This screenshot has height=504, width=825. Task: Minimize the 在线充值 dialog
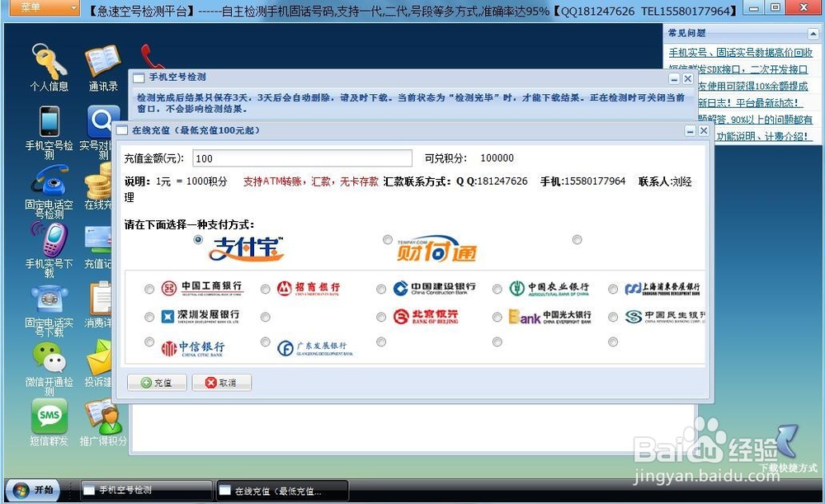point(691,130)
